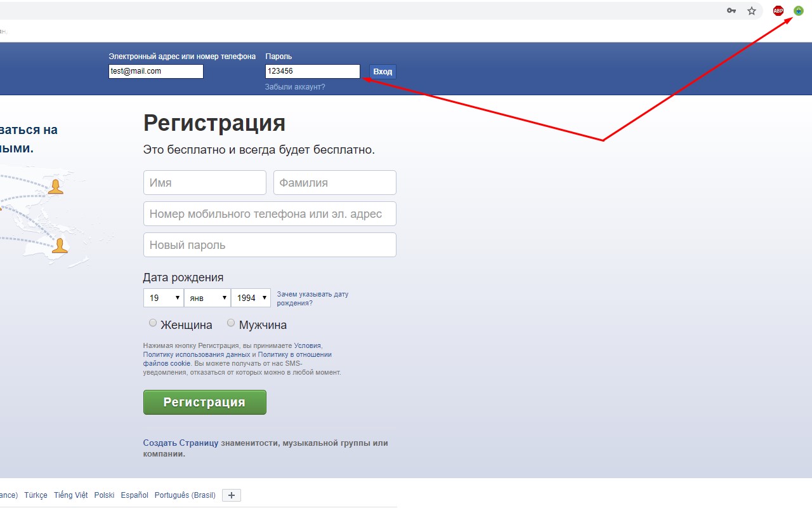Open the birth year dropdown showing 1994

tap(251, 297)
